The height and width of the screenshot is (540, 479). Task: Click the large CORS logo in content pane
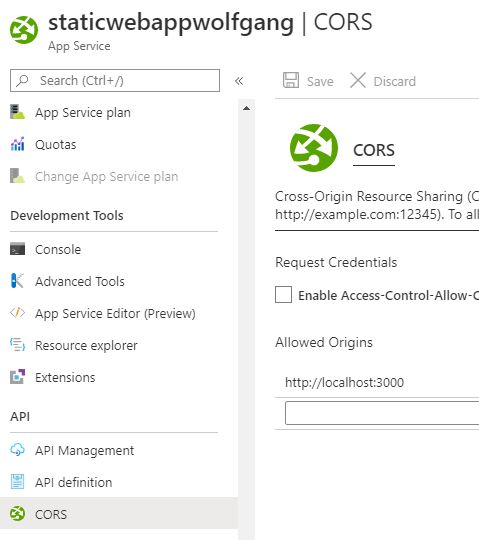[313, 148]
